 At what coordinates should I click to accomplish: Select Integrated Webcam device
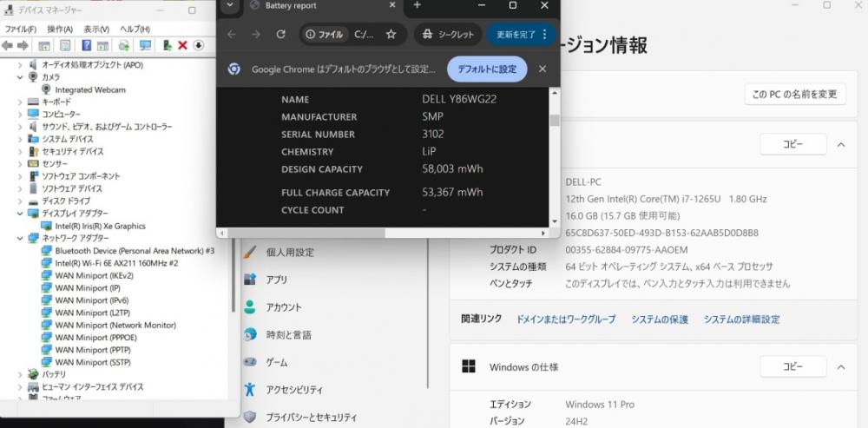90,89
